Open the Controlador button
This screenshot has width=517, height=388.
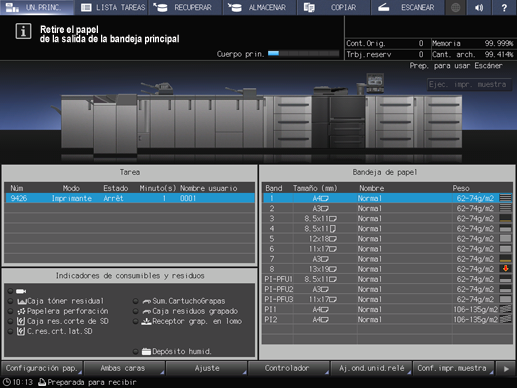[x=289, y=368]
